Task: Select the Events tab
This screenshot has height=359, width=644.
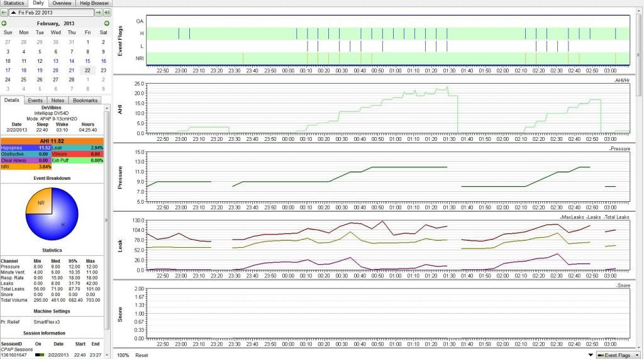Action: click(x=35, y=100)
